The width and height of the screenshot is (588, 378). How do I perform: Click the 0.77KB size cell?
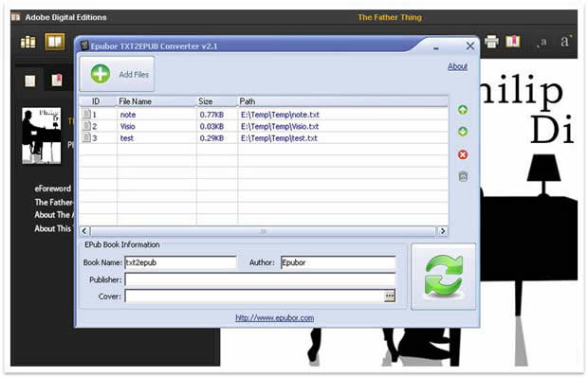pos(211,115)
